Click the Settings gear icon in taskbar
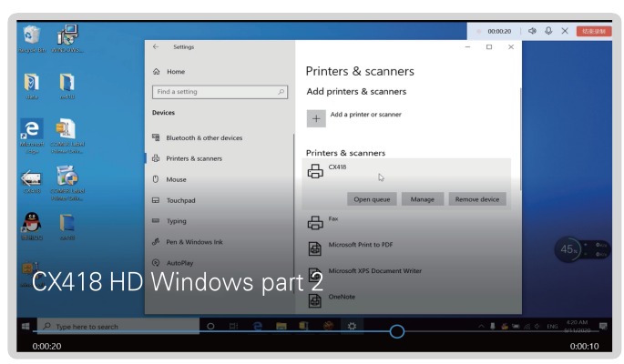 click(353, 327)
